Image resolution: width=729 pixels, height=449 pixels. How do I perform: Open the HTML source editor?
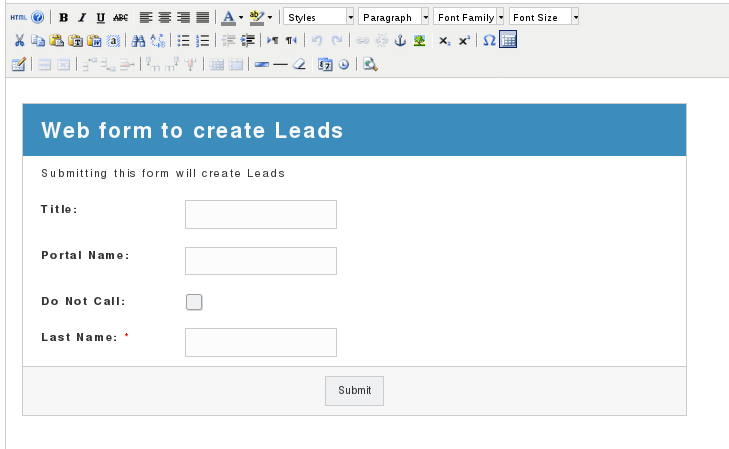18,18
